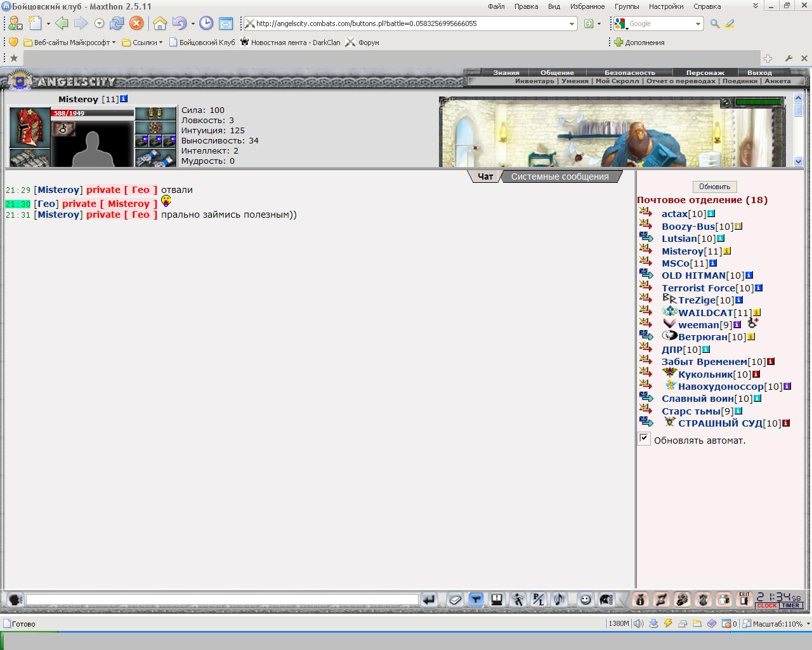812x650 pixels.
Task: Open the 'Знания' game menu
Action: tap(506, 72)
